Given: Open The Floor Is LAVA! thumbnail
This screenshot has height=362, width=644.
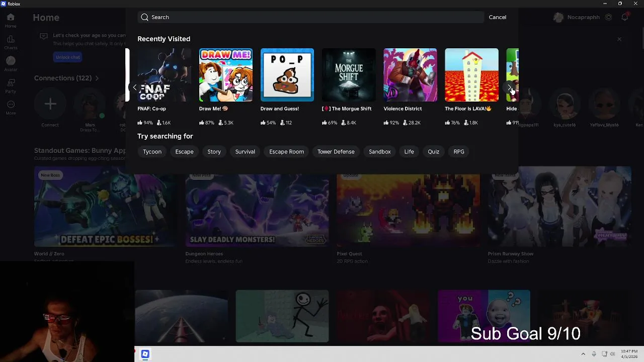Looking at the screenshot, I should point(471,75).
